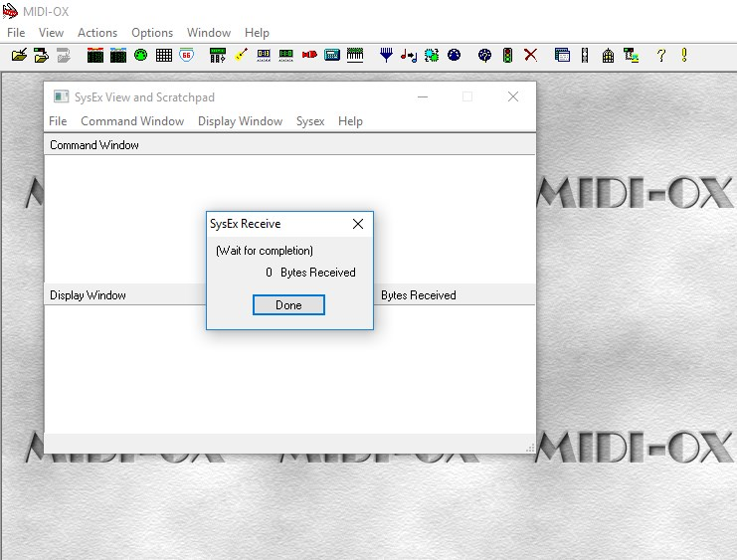Click the stacked windows icon in toolbar
Image resolution: width=737 pixels, height=560 pixels.
pyautogui.click(x=562, y=55)
